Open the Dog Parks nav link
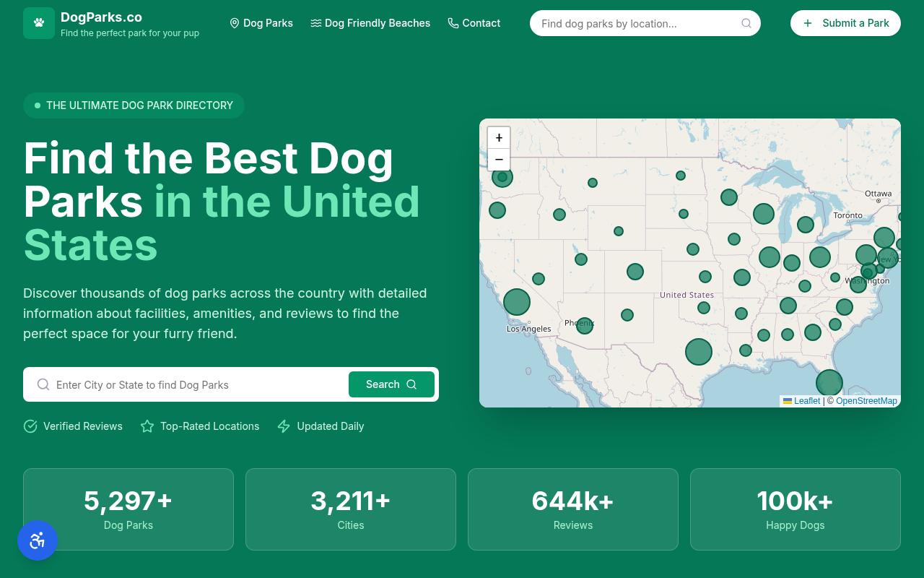The height and width of the screenshot is (578, 924). pos(261,23)
